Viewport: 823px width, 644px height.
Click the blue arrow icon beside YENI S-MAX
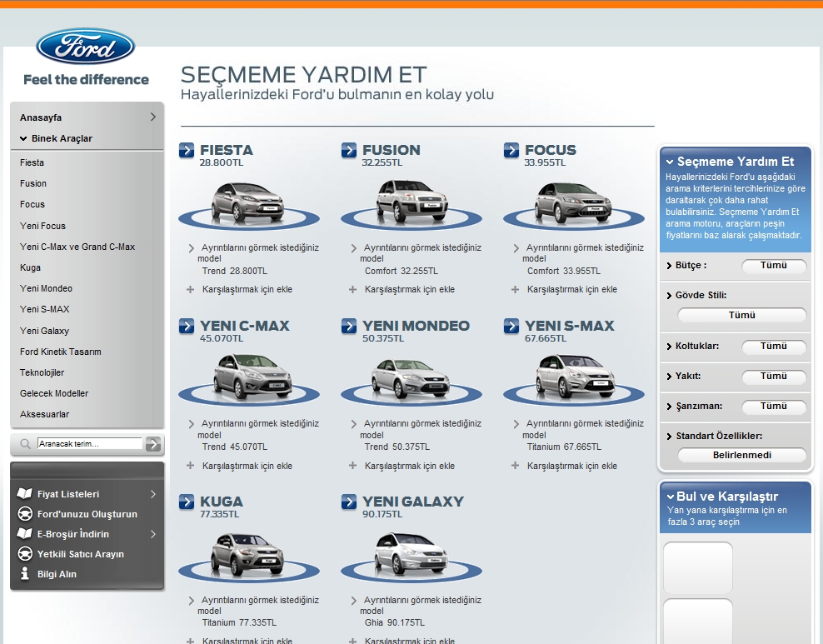[511, 326]
